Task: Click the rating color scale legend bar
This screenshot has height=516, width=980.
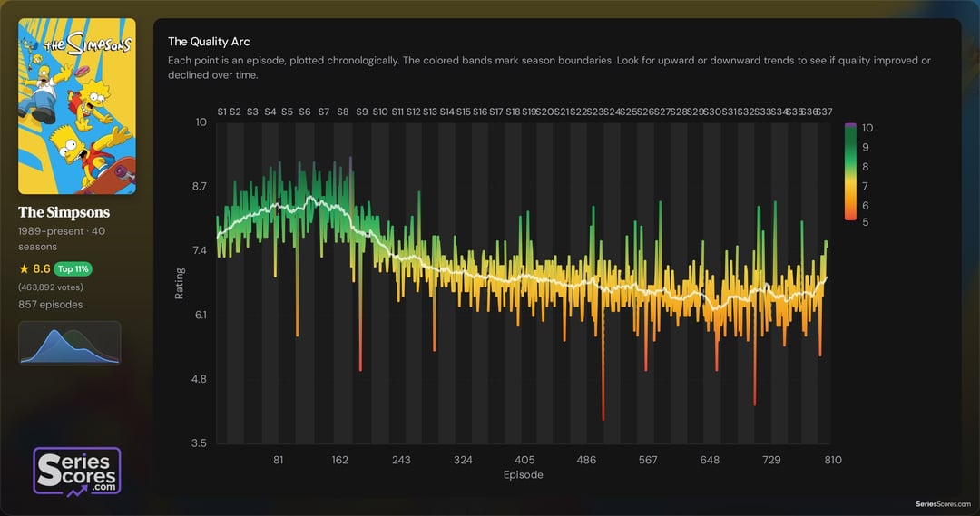Action: (x=850, y=172)
